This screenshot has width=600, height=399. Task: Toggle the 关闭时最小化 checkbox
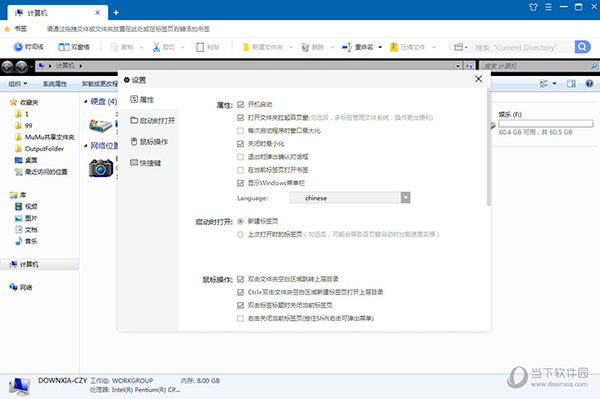(240, 144)
